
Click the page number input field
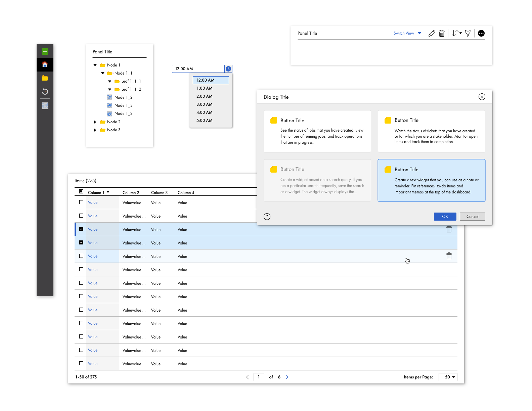tap(259, 377)
